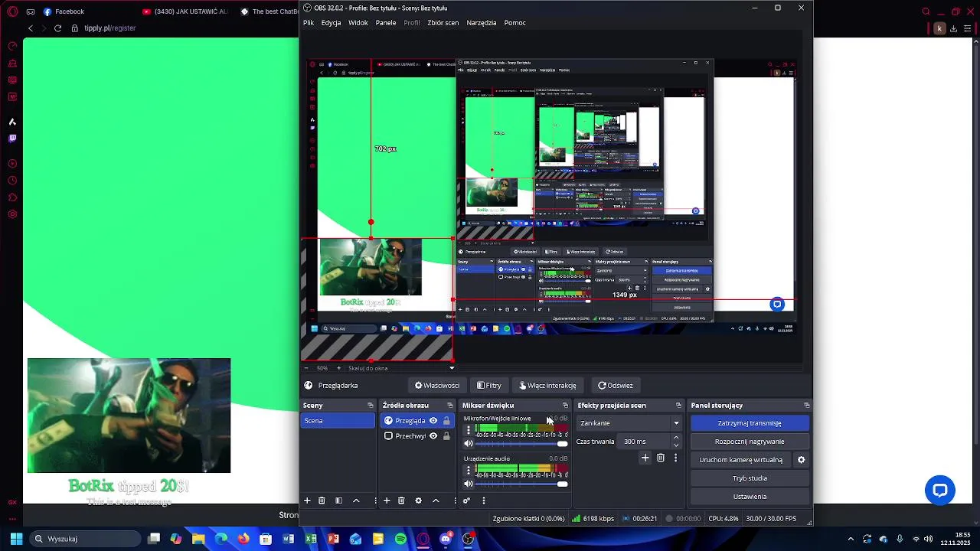Go back in Opera browser
Screen dimensions: 980x551
point(31,28)
